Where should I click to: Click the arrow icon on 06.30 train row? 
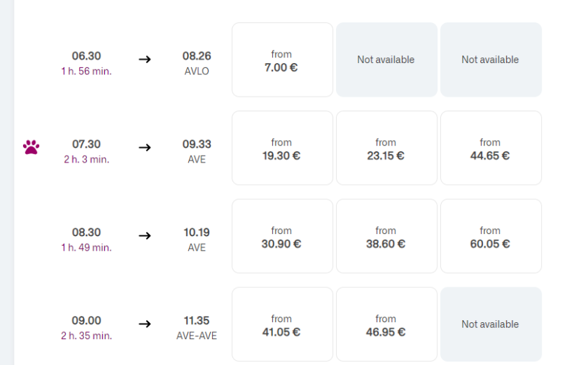(x=145, y=60)
